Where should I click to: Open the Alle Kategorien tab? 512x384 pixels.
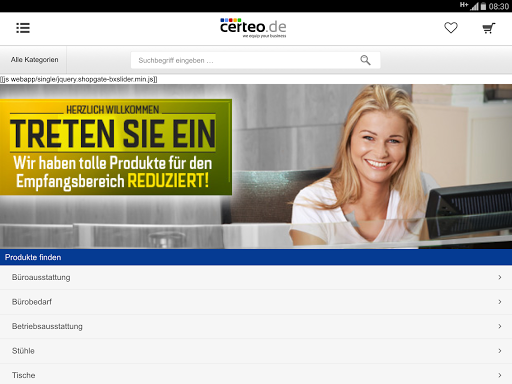click(x=33, y=60)
